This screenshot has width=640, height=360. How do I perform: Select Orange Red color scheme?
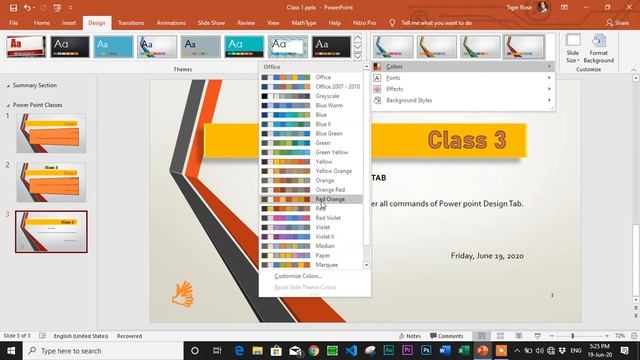click(311, 190)
